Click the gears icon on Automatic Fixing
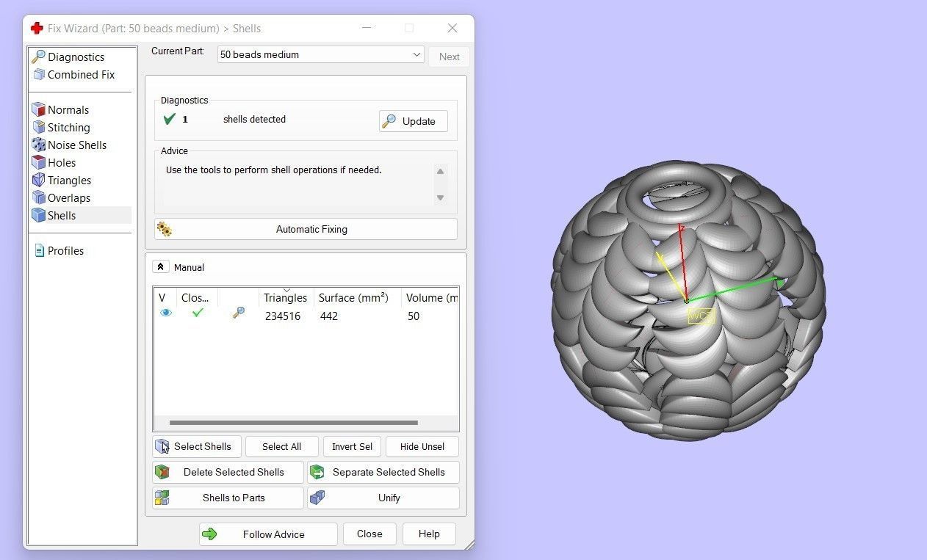The width and height of the screenshot is (927, 560). [x=165, y=230]
